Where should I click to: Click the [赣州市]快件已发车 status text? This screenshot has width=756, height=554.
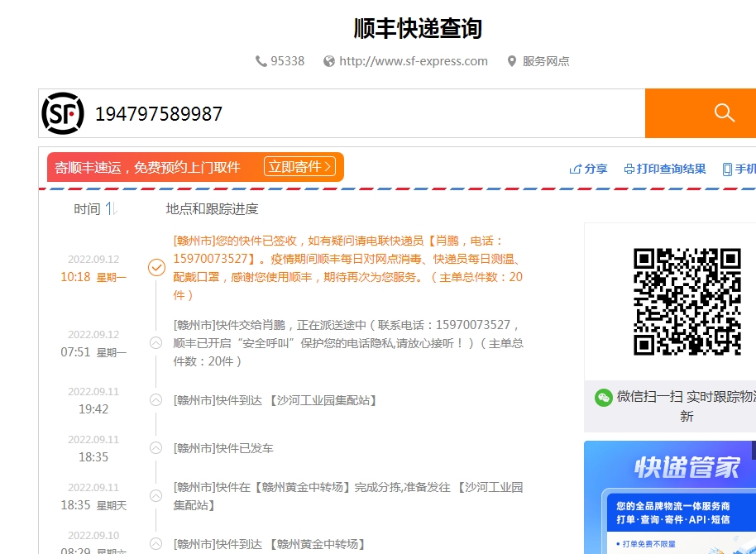[x=223, y=448]
